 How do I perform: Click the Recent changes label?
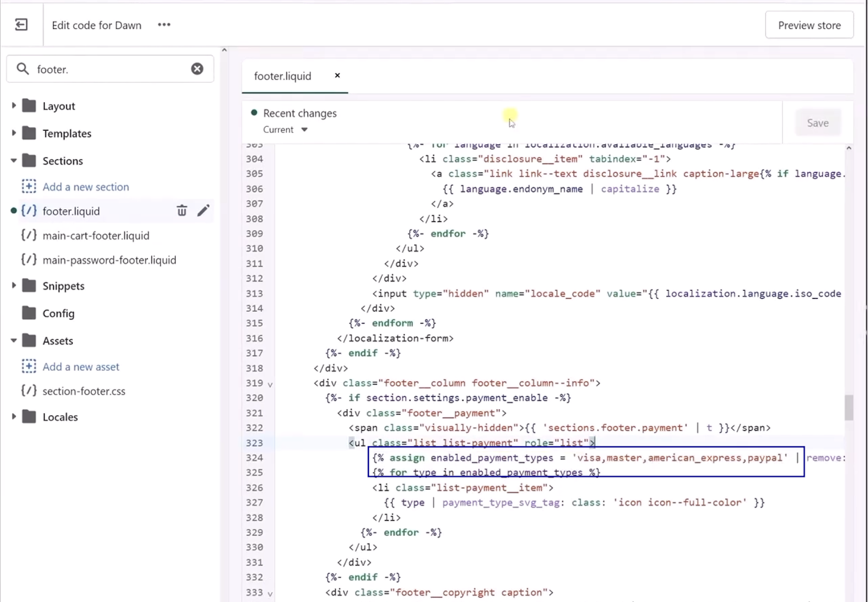pos(300,113)
